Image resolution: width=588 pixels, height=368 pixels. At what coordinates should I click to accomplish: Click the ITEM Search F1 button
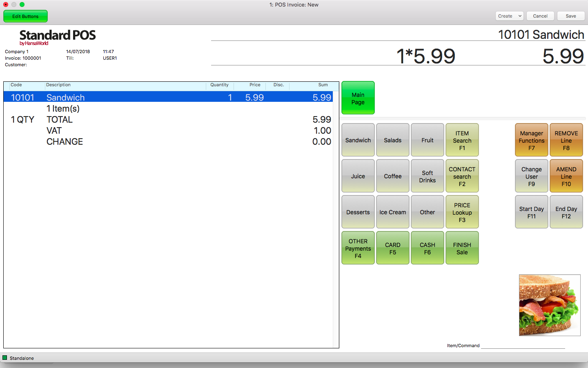pyautogui.click(x=462, y=140)
